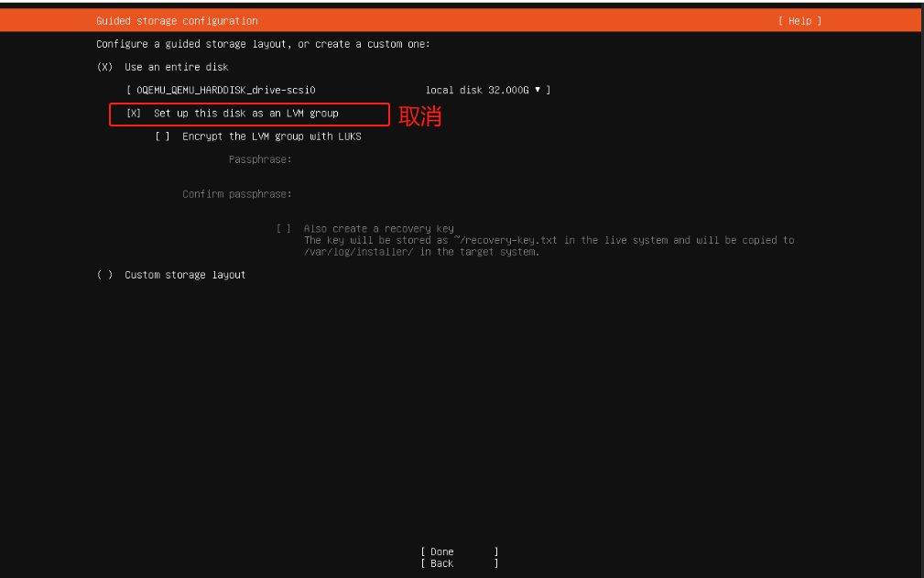Click the recovery-key.txt description line
Viewport: 924px width, 578px height.
tap(549, 240)
